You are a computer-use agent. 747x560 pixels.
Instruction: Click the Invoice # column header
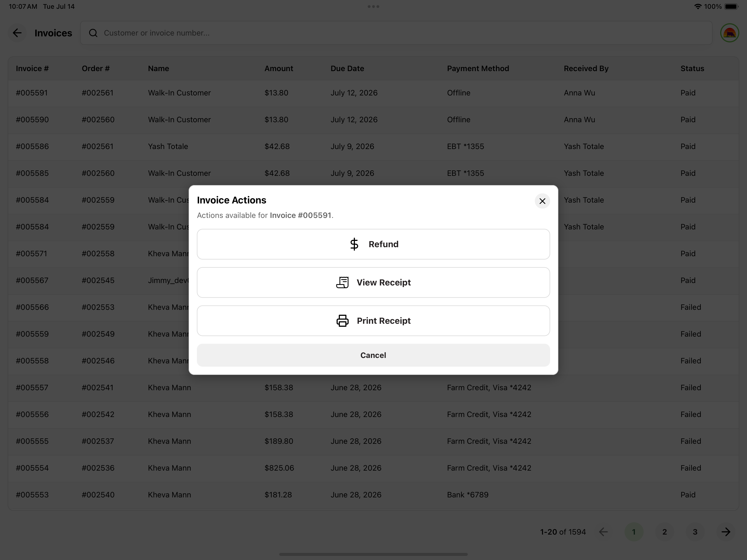click(32, 68)
